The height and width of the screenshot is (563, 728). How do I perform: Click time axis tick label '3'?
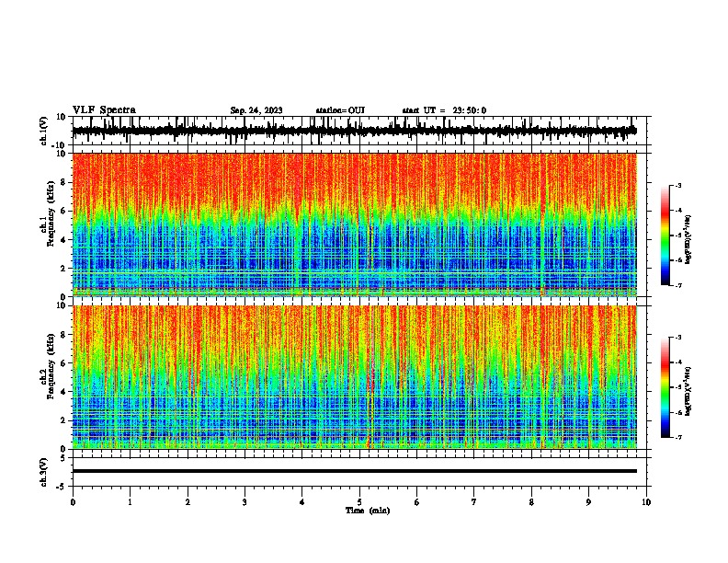click(x=245, y=502)
